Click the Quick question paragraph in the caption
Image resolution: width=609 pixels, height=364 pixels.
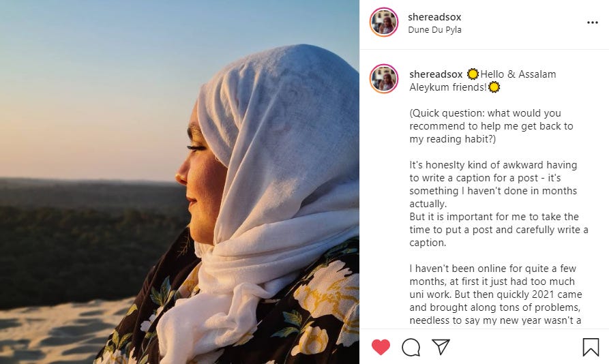point(491,126)
